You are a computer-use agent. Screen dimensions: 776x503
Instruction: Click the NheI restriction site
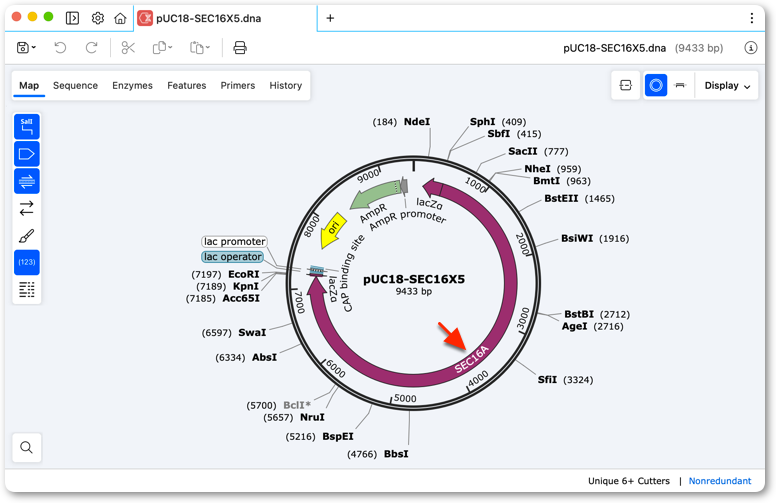click(x=537, y=169)
